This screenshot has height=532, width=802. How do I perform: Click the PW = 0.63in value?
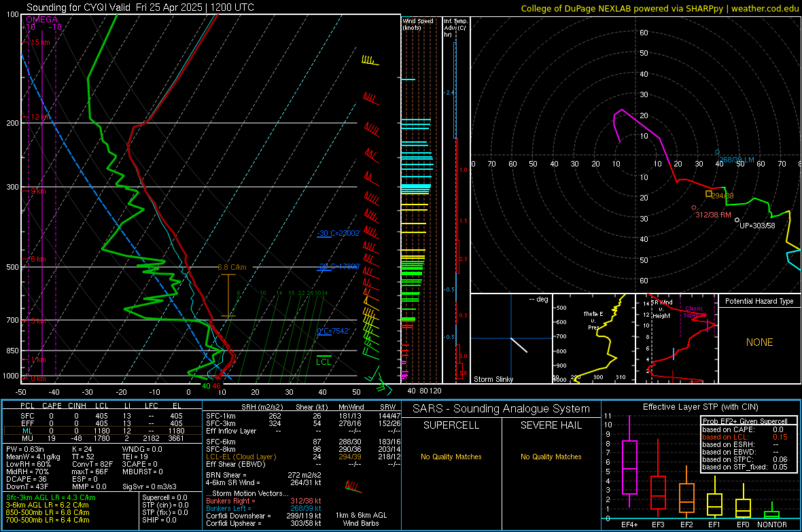tap(25, 449)
